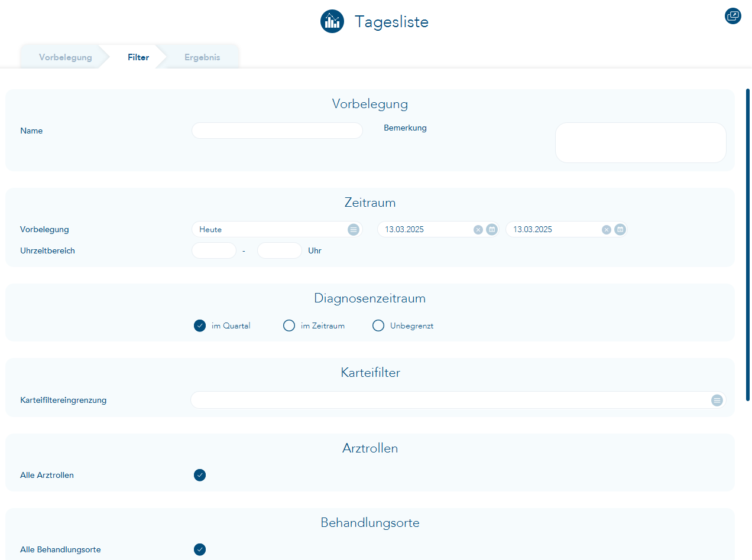This screenshot has height=560, width=752.
Task: Clear the end date field value
Action: point(607,230)
